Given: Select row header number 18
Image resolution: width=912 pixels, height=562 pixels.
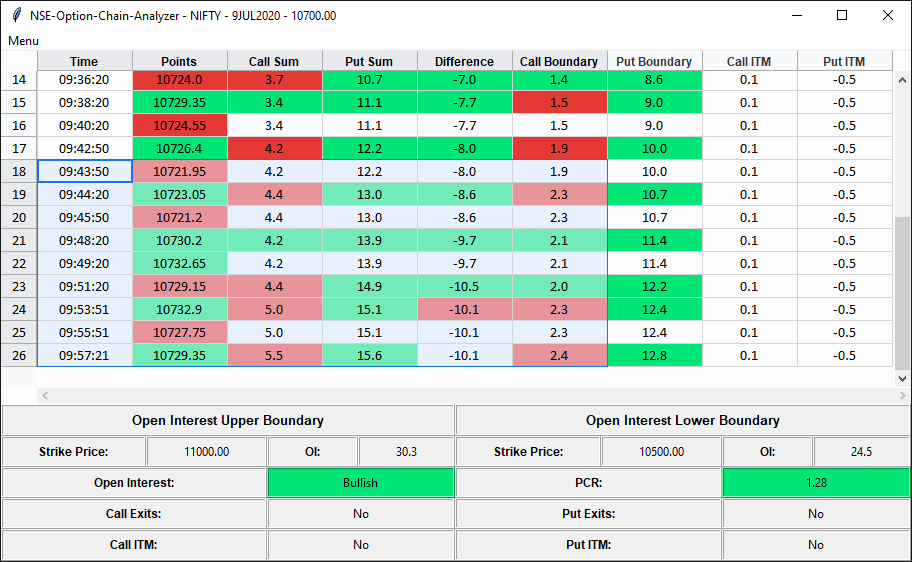Looking at the screenshot, I should (19, 172).
